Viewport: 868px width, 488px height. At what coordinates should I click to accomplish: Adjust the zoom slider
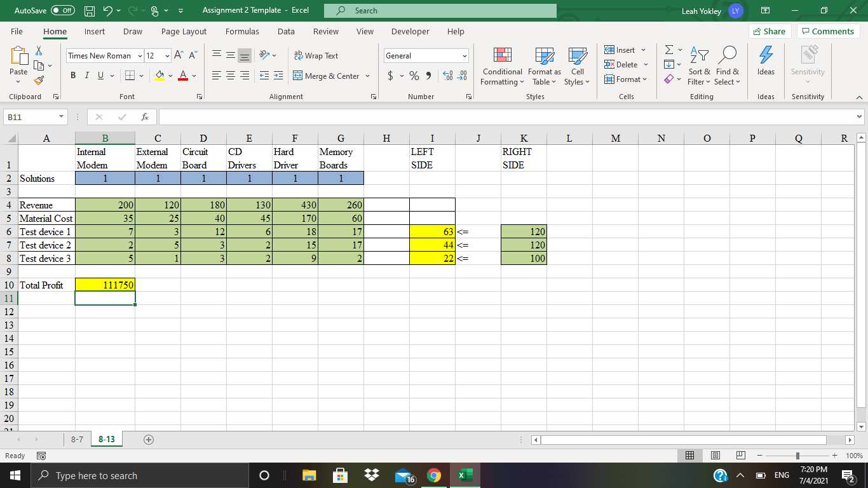click(x=798, y=456)
